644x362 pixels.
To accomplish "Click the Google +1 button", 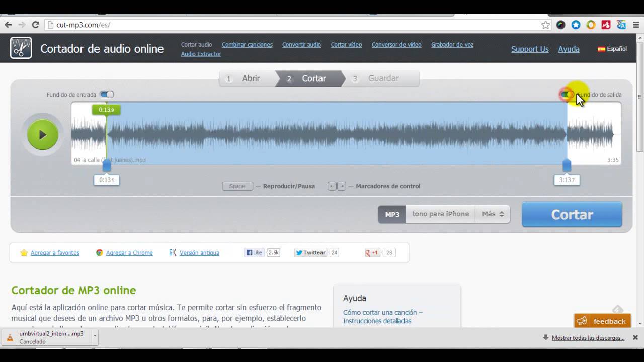I will pyautogui.click(x=372, y=253).
